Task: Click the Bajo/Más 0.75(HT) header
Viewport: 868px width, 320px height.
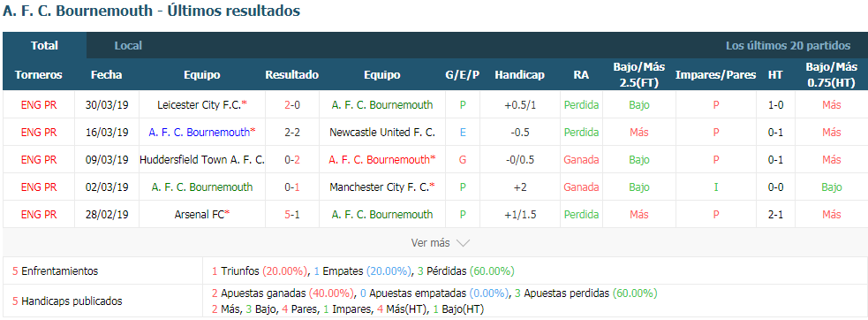Action: (x=832, y=75)
